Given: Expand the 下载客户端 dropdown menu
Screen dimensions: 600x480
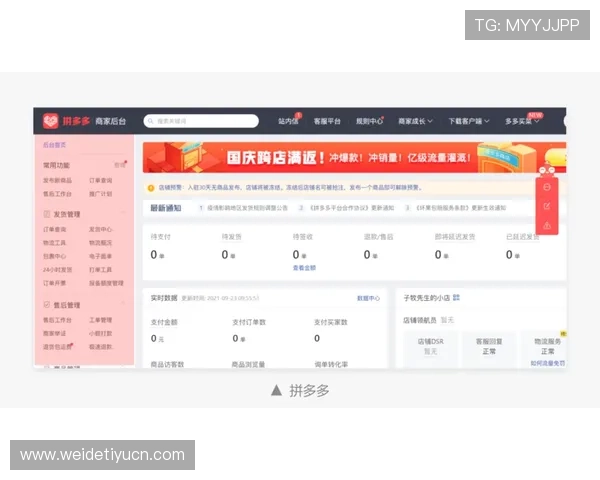Looking at the screenshot, I should pos(469,121).
